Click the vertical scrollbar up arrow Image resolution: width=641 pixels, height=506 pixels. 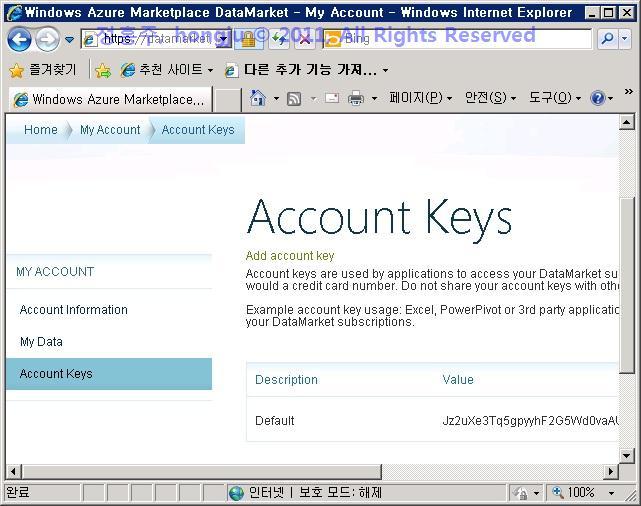pos(626,122)
